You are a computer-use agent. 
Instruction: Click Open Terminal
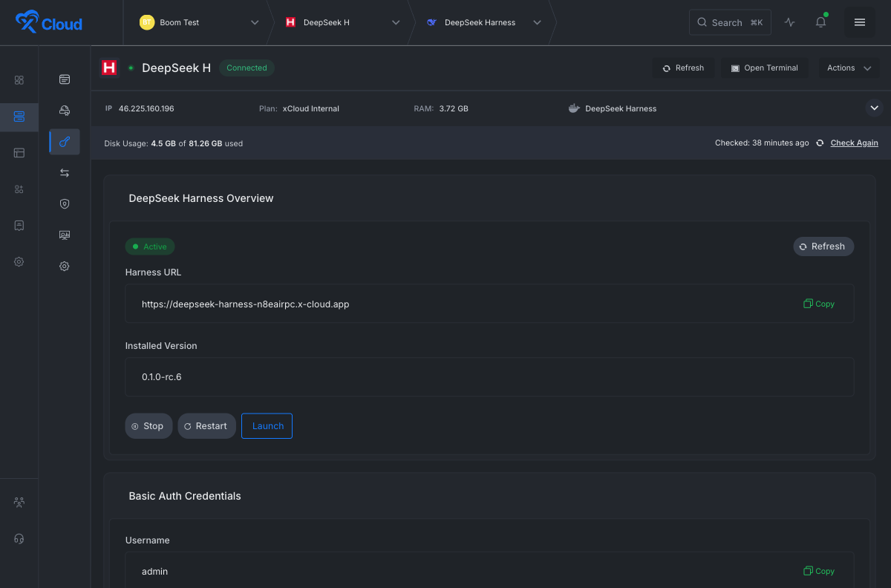coord(764,68)
